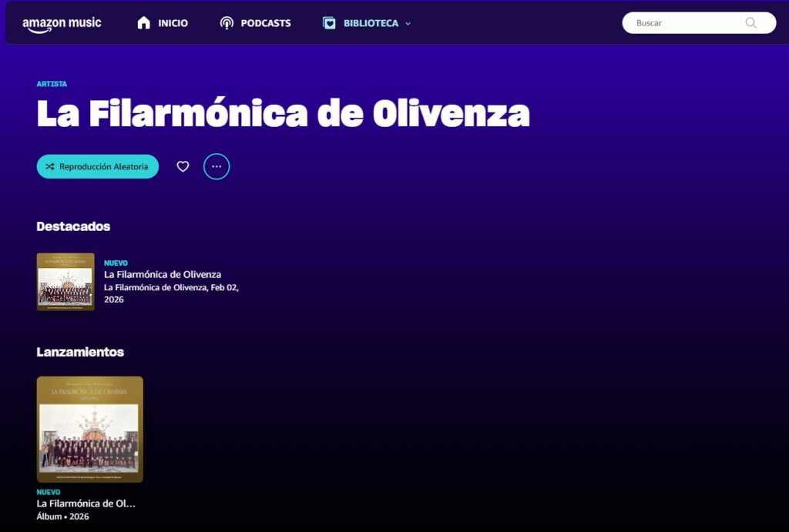
Task: Click the shuffle arrows icon
Action: [x=50, y=166]
